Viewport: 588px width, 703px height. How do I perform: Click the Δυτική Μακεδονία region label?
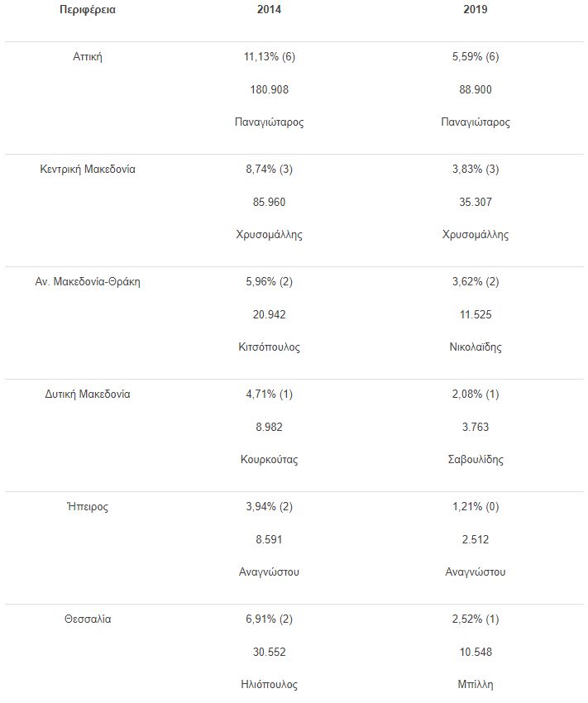(88, 394)
